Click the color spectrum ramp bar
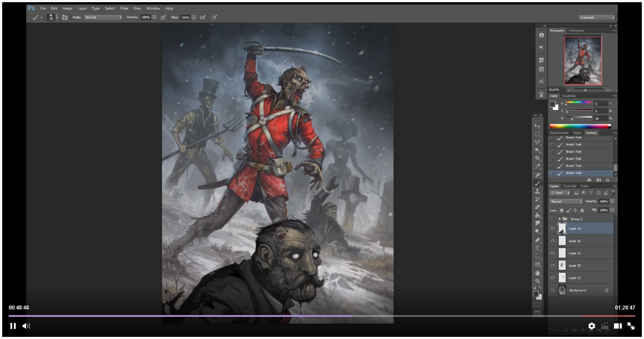The image size is (644, 339). coord(580,126)
